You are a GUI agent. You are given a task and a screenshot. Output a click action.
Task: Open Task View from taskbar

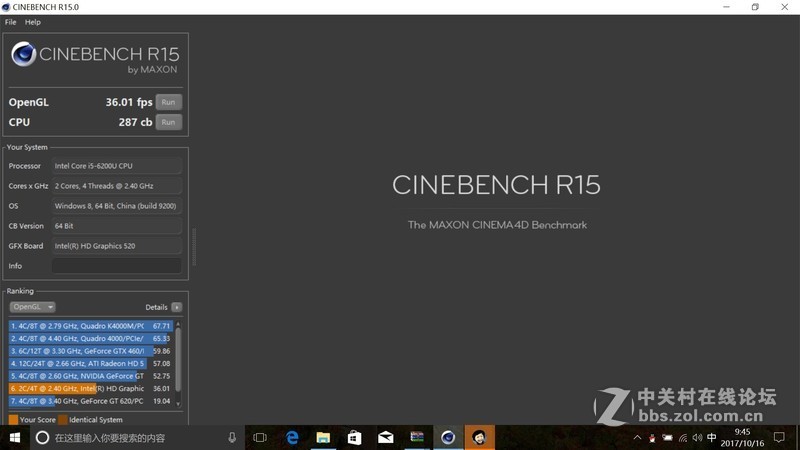pyautogui.click(x=260, y=438)
